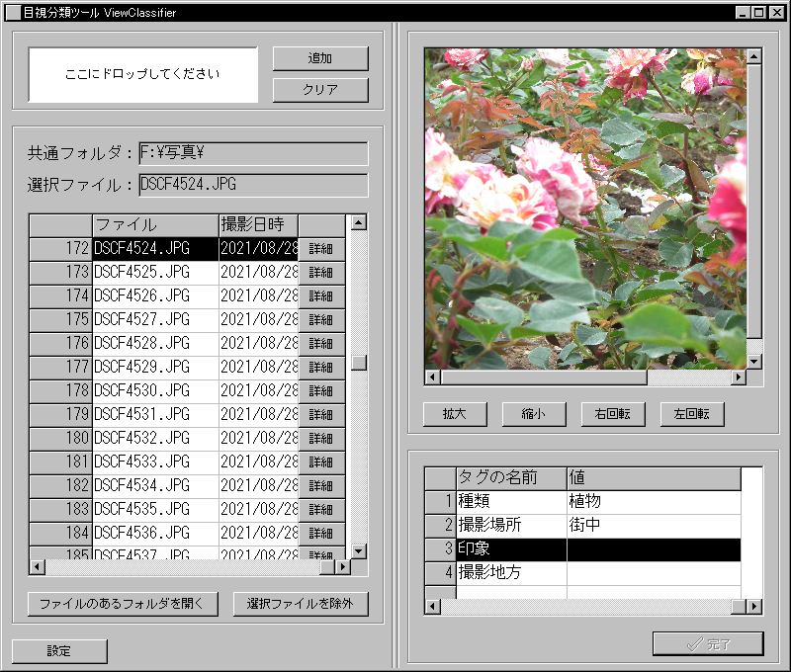The height and width of the screenshot is (672, 791).
Task: Click file list scrollbar down arrow
Action: (359, 550)
